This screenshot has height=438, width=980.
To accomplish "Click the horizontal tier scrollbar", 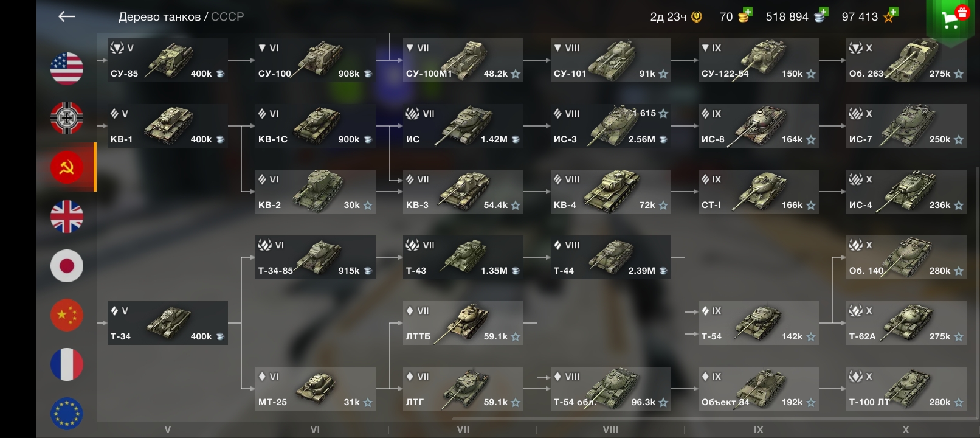I will click(x=711, y=419).
